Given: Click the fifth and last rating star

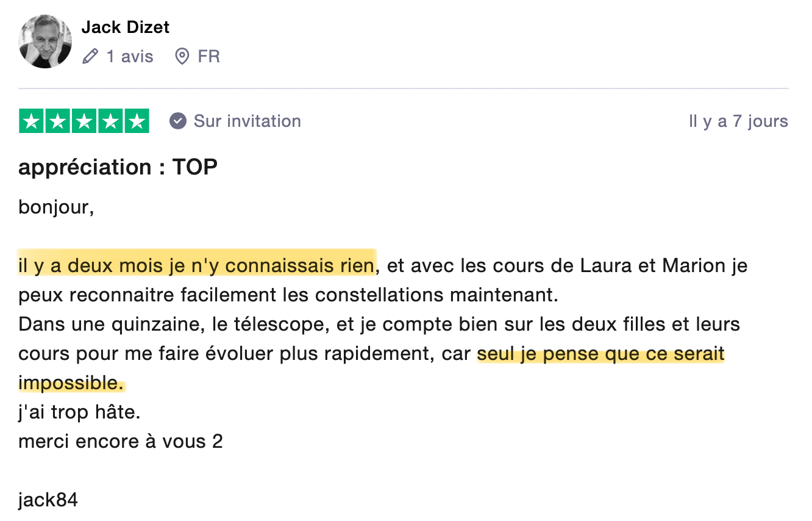Looking at the screenshot, I should [137, 121].
